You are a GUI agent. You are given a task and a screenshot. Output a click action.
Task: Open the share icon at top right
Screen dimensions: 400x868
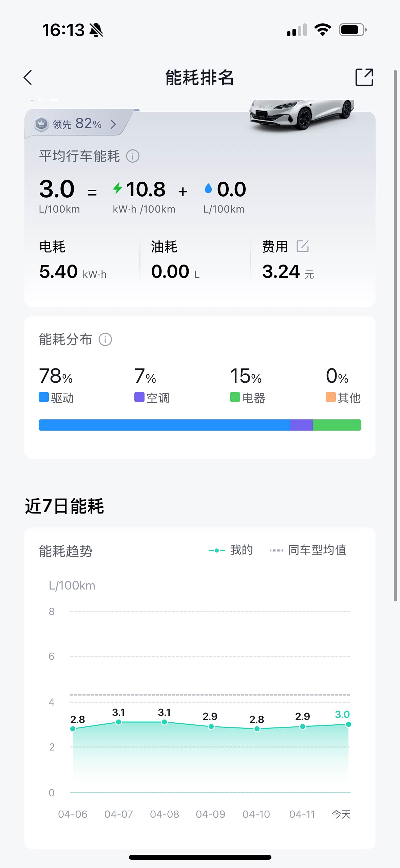[364, 77]
